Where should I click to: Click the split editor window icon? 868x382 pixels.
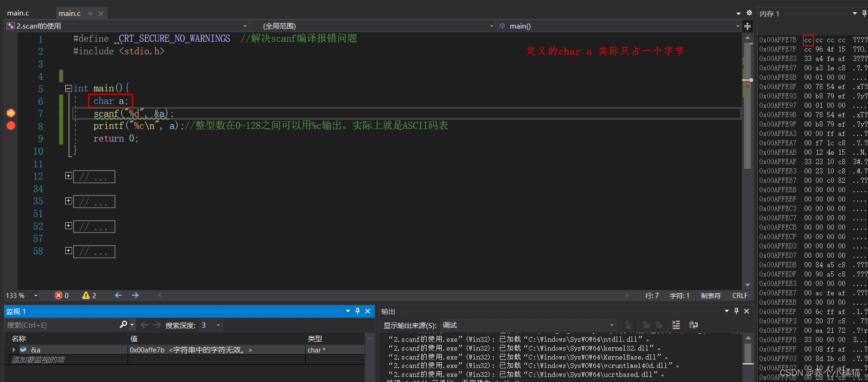click(x=747, y=26)
